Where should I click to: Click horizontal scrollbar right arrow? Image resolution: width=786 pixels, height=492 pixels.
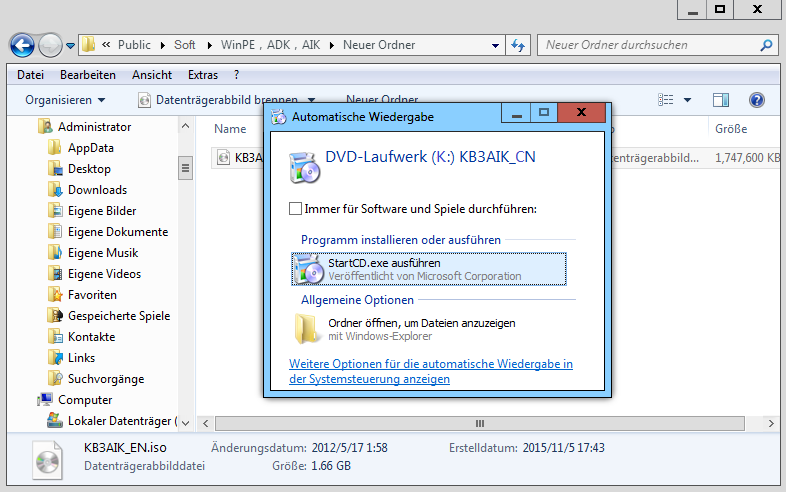pyautogui.click(x=771, y=424)
